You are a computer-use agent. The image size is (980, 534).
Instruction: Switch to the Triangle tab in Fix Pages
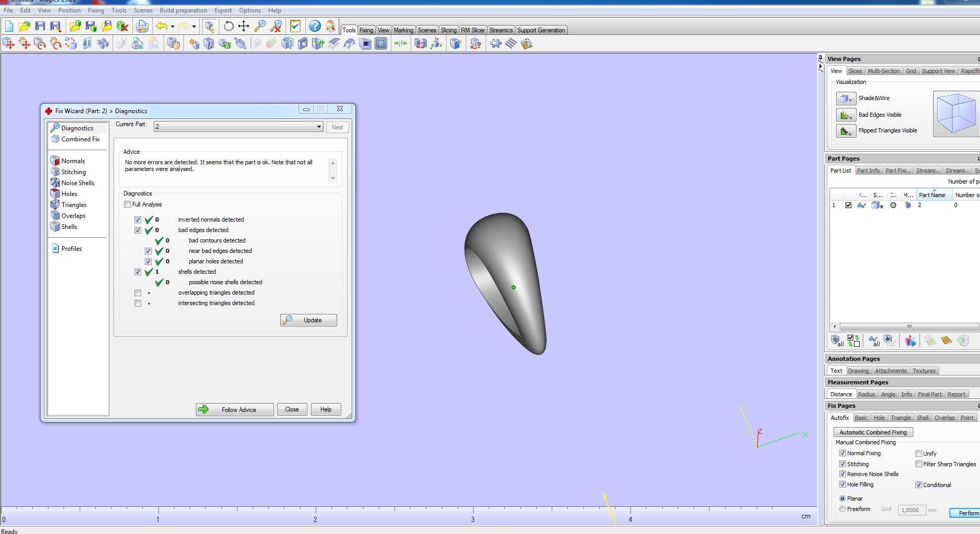pyautogui.click(x=900, y=418)
